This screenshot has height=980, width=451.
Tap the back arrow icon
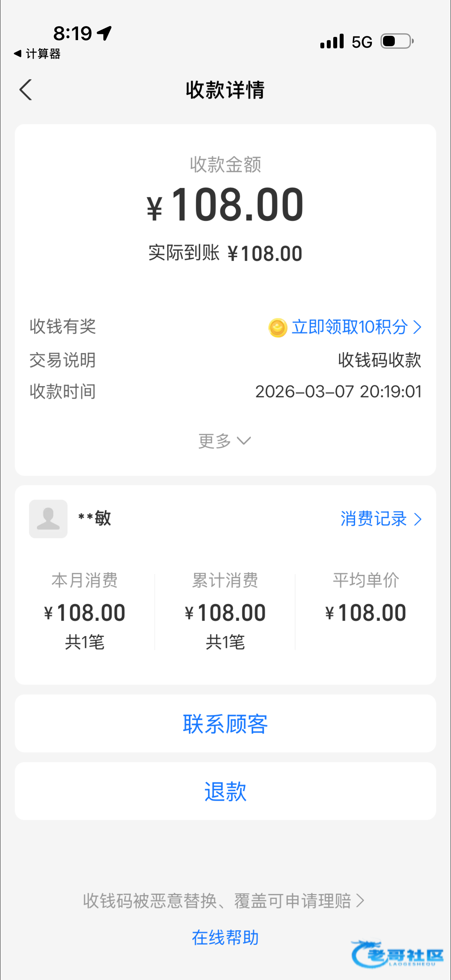tap(25, 90)
